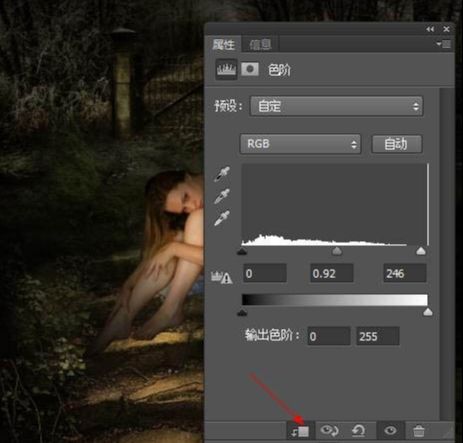
Task: Click the 自动 auto button
Action: point(397,144)
